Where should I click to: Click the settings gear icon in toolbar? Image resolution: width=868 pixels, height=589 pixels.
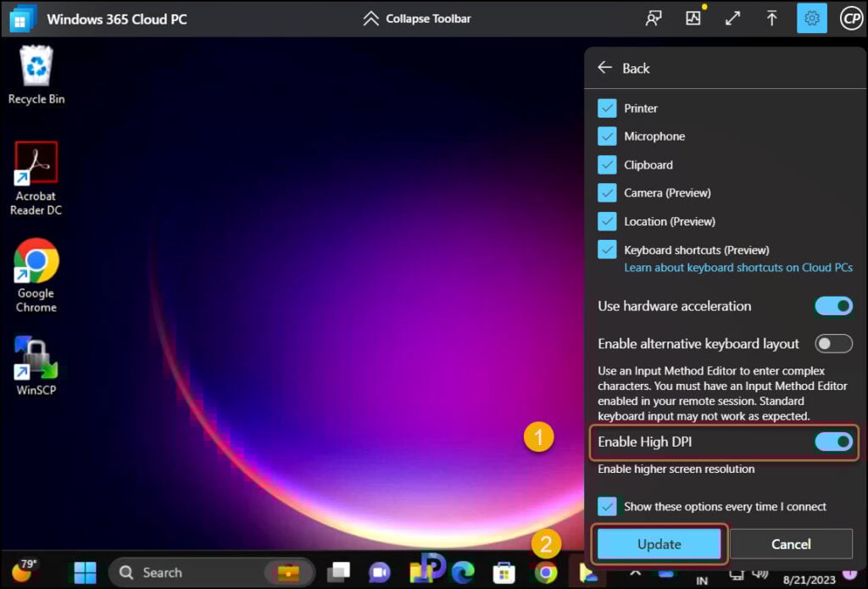tap(811, 19)
